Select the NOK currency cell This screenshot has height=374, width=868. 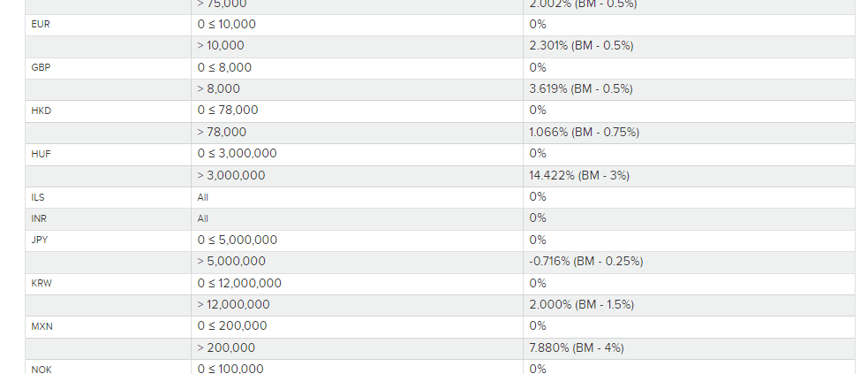point(42,369)
